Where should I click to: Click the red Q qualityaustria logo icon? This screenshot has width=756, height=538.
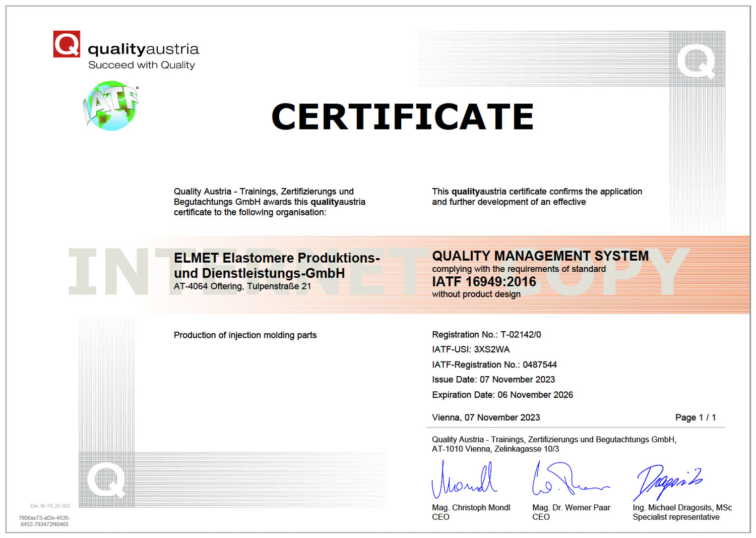[x=67, y=44]
